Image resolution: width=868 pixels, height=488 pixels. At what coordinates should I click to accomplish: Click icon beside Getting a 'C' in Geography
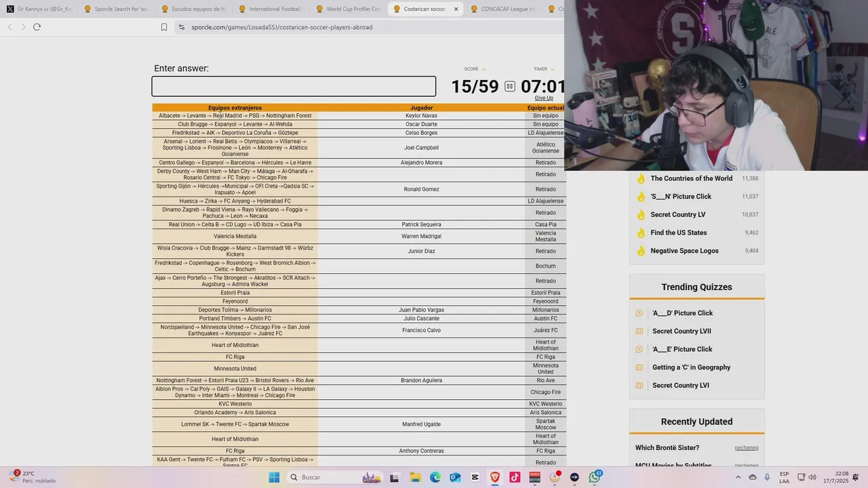point(639,367)
